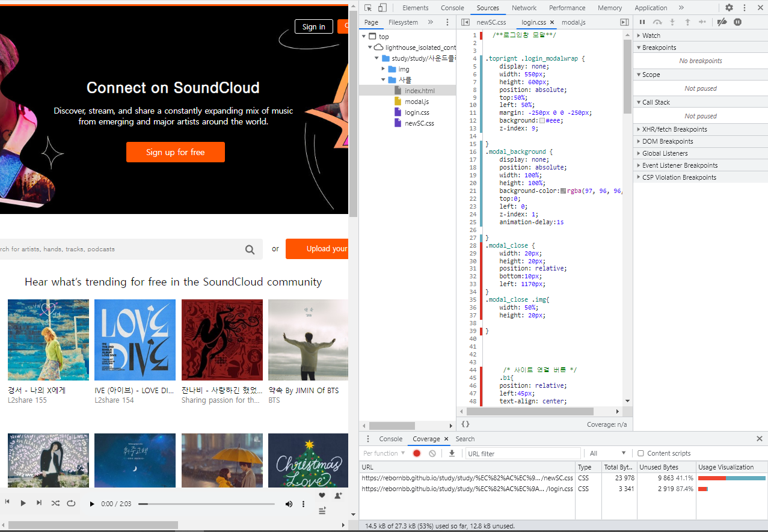Toggle pause on exceptions icon

(737, 22)
